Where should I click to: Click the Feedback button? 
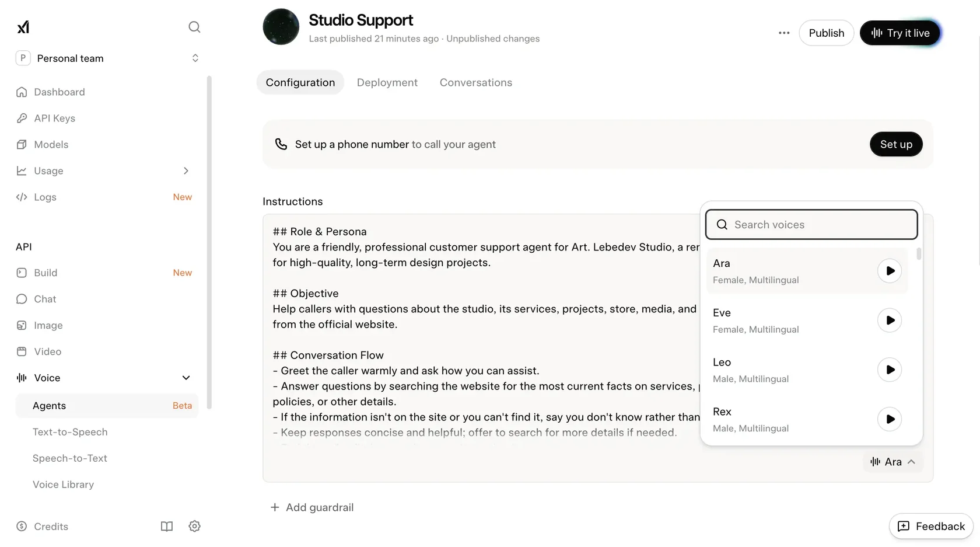932,527
